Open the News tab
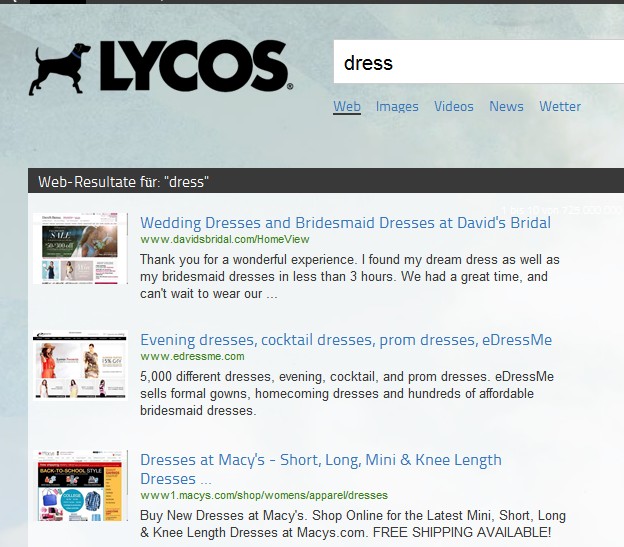 [506, 107]
